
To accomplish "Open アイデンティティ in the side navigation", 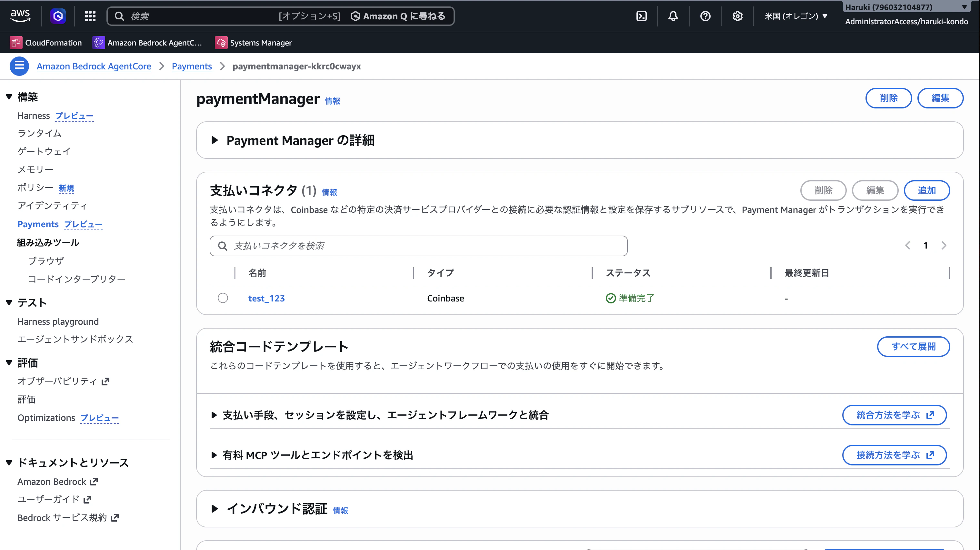I will 53,206.
